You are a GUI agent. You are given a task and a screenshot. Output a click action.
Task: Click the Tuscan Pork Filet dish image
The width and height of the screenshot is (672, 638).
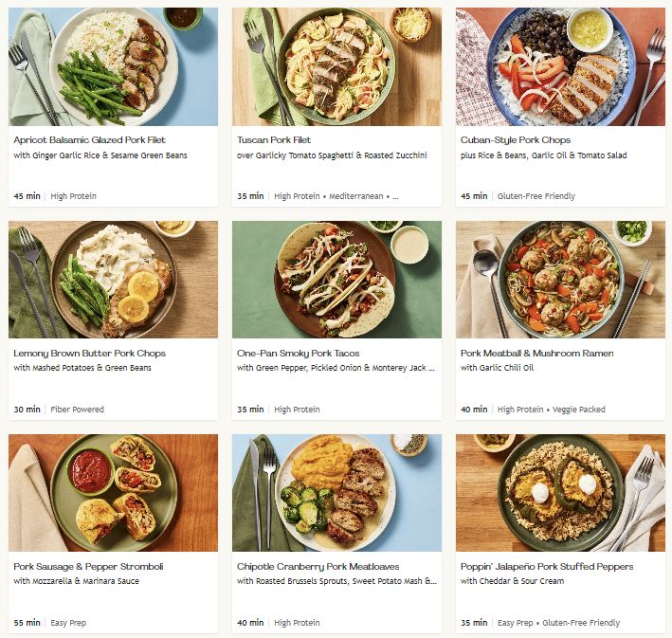pos(336,66)
